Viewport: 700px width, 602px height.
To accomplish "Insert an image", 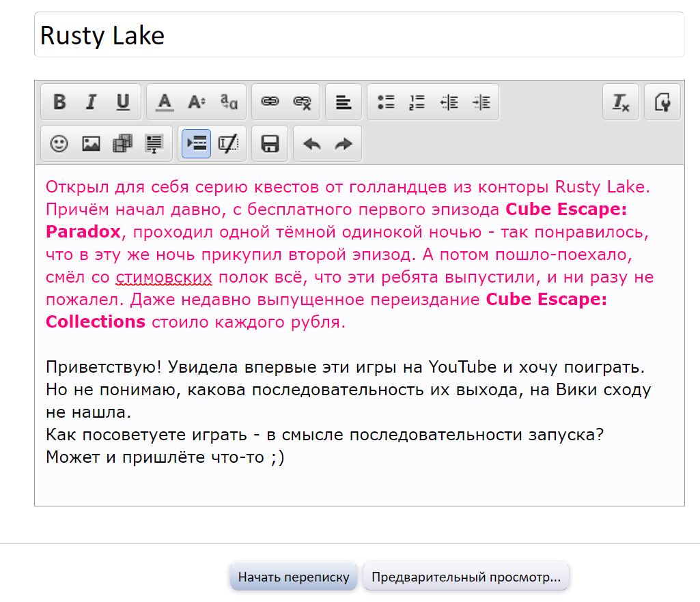I will tap(91, 144).
